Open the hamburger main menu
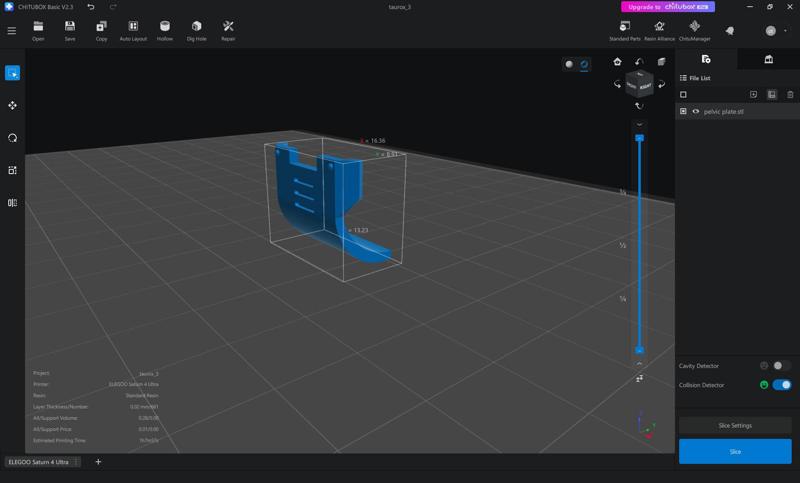The width and height of the screenshot is (800, 483). click(12, 31)
